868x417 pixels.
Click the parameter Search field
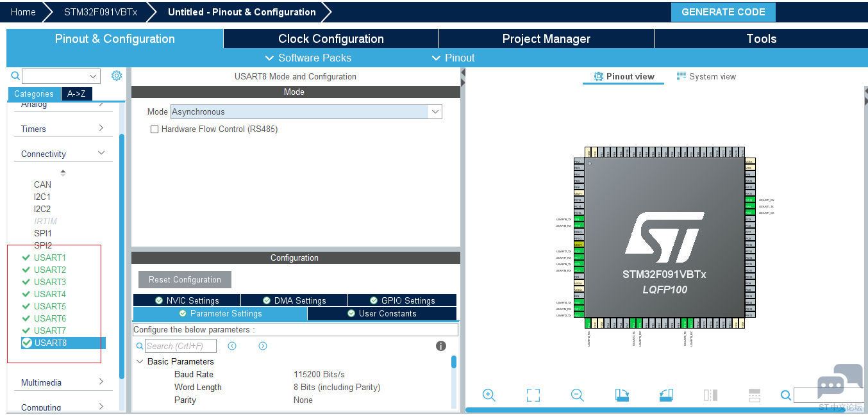tap(179, 346)
